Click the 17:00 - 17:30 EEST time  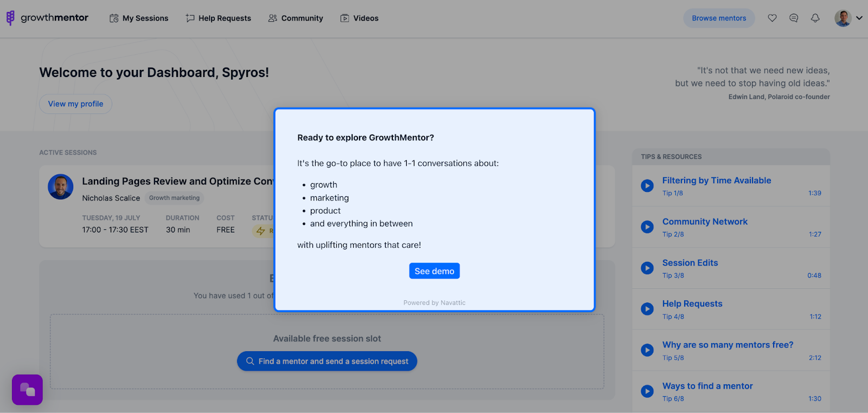pos(115,230)
